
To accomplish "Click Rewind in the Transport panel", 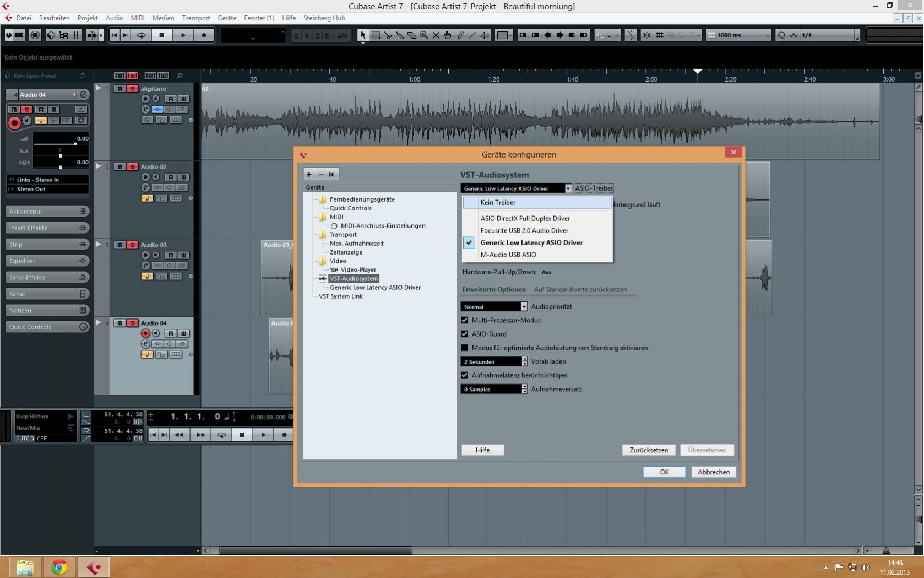I will tap(179, 435).
